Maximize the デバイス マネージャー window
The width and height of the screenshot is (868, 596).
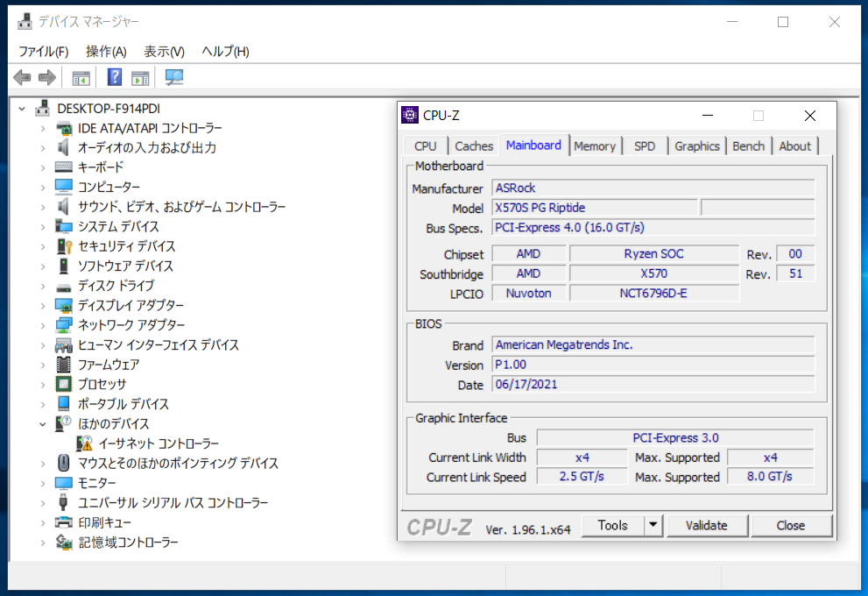click(x=783, y=22)
